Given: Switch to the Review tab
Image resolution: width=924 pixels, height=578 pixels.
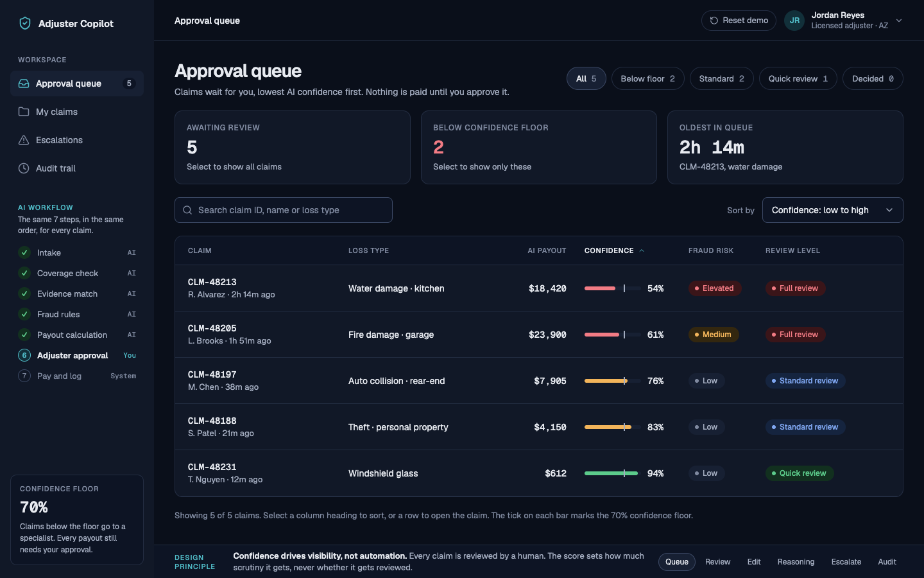Looking at the screenshot, I should tap(718, 562).
